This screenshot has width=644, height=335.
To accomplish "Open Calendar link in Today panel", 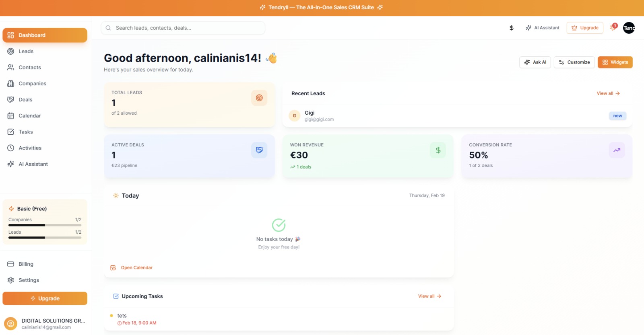I will (x=136, y=268).
